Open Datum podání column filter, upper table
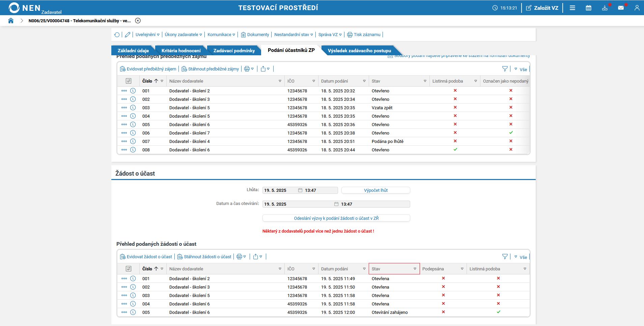The height and width of the screenshot is (326, 644). (364, 81)
